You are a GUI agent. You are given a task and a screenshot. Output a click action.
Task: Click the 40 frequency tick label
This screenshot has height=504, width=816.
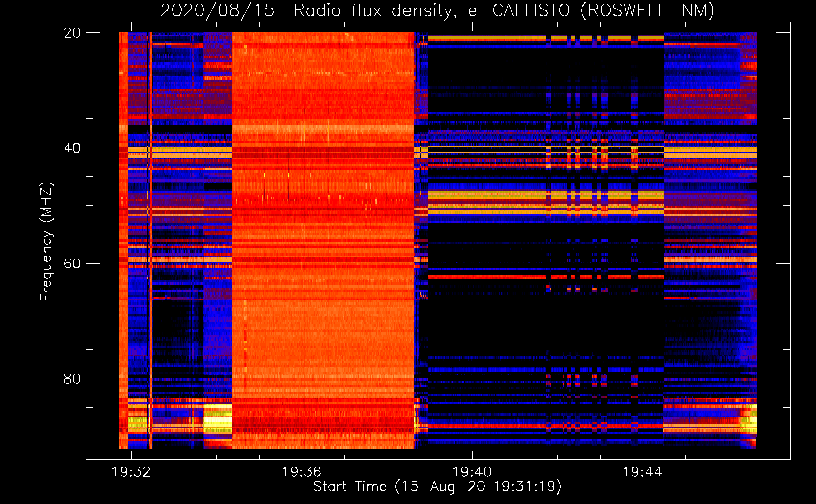72,148
